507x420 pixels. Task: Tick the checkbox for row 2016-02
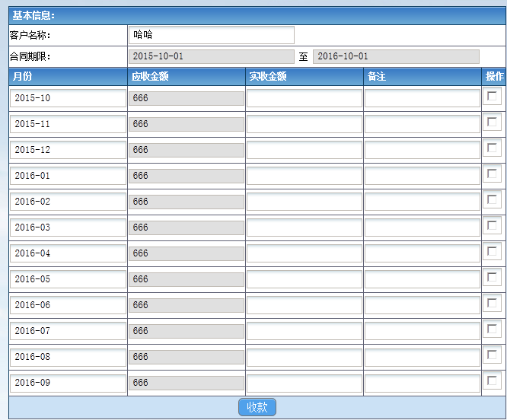(x=492, y=199)
